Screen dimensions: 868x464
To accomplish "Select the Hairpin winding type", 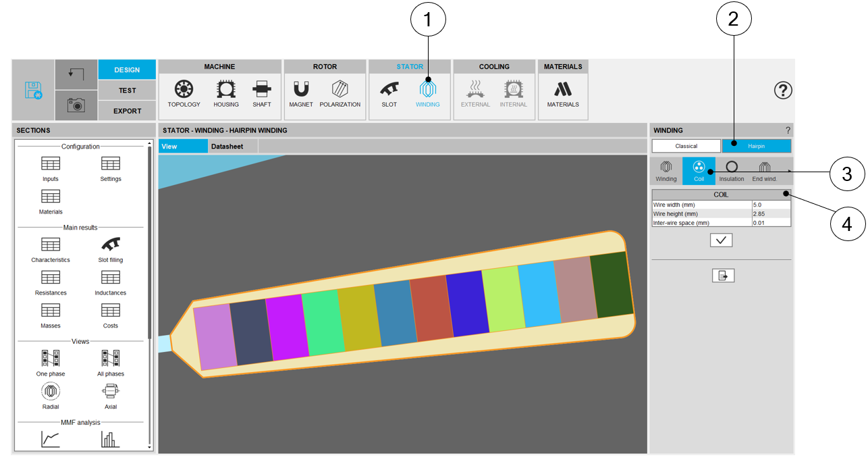I will 756,146.
